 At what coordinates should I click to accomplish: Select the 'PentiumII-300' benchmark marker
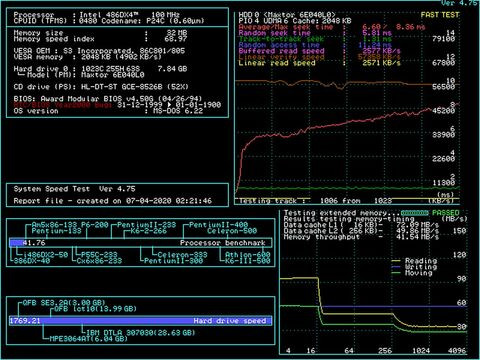tap(173, 261)
